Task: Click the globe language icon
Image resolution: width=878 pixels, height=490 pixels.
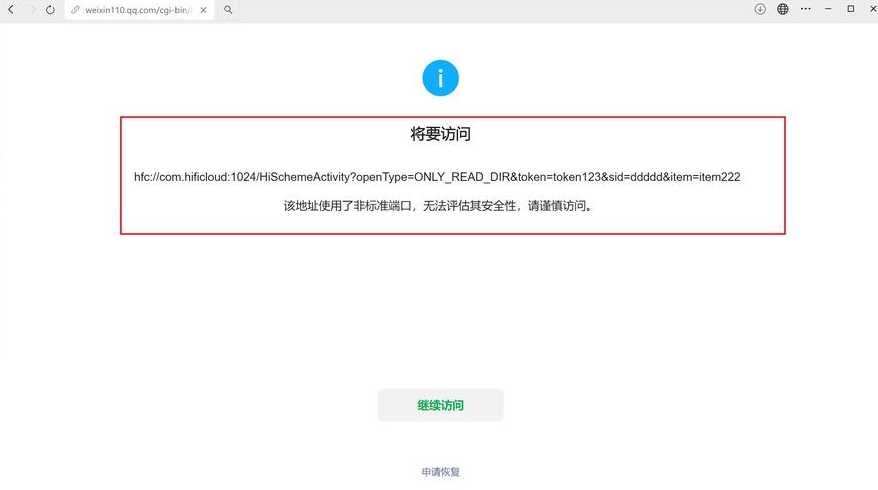Action: [783, 9]
